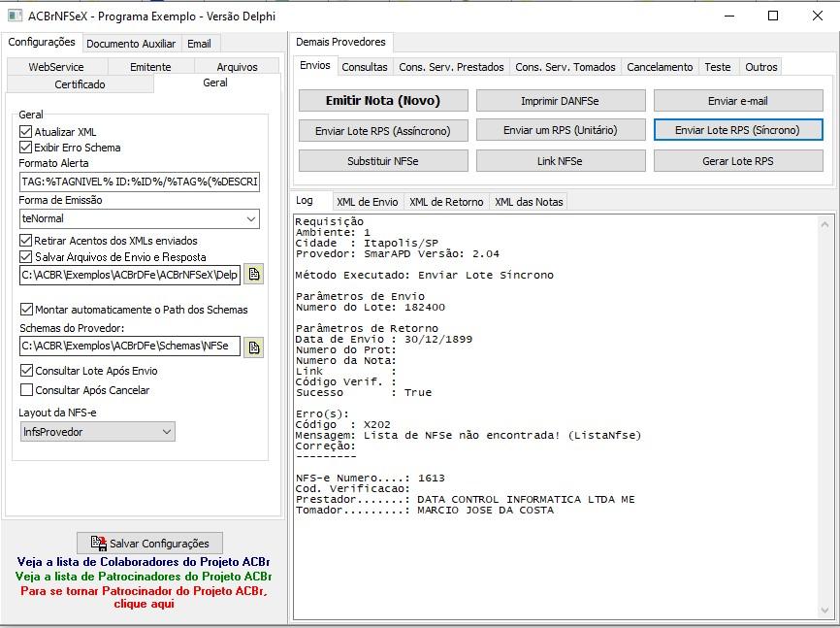Image resolution: width=840 pixels, height=628 pixels.
Task: Click the browse icon beside Schemas path field
Action: click(x=254, y=347)
